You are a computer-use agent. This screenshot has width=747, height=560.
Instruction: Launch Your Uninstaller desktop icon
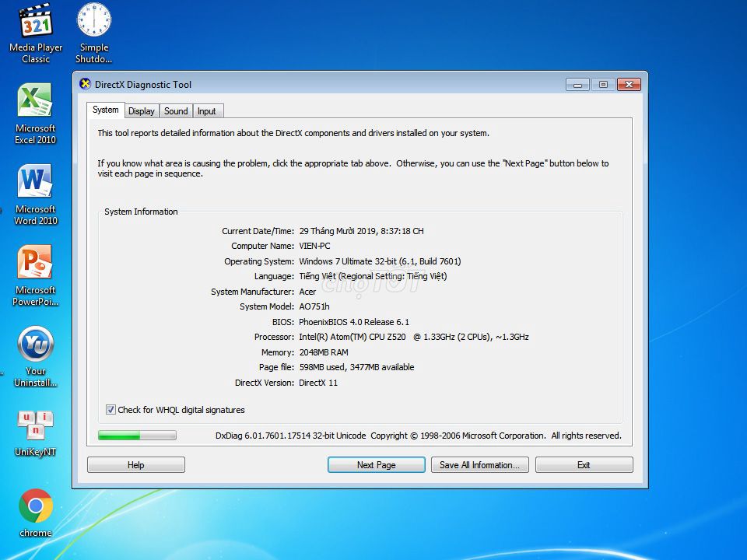click(35, 357)
